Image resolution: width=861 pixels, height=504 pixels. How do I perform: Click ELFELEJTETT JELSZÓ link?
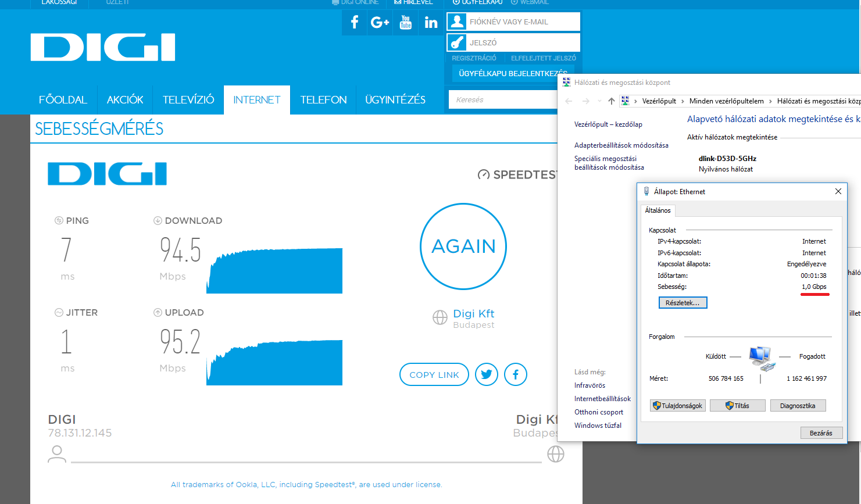[544, 58]
